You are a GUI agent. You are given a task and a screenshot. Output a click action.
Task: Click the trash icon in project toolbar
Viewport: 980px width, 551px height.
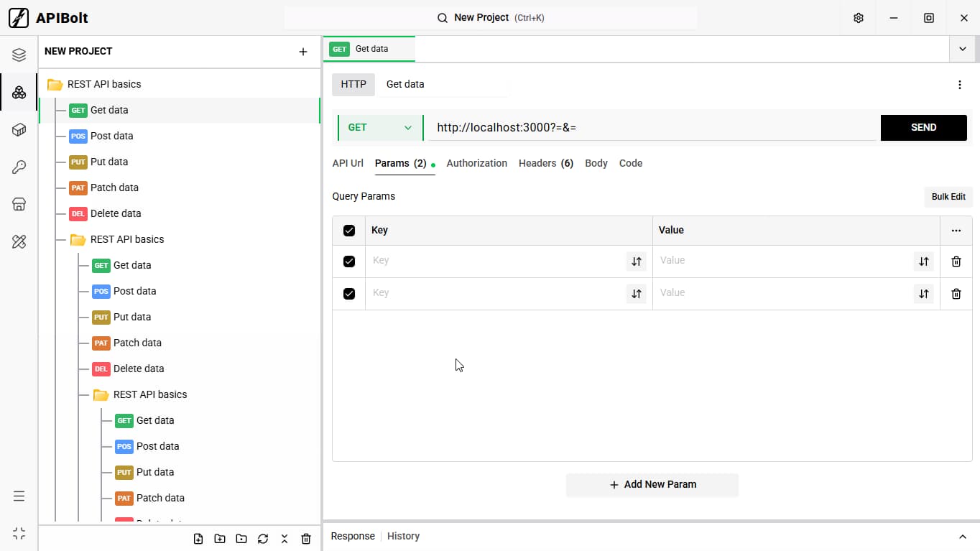(306, 539)
